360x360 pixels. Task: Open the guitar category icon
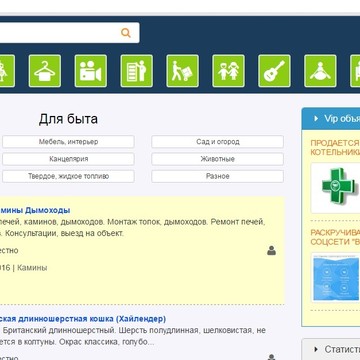274,71
